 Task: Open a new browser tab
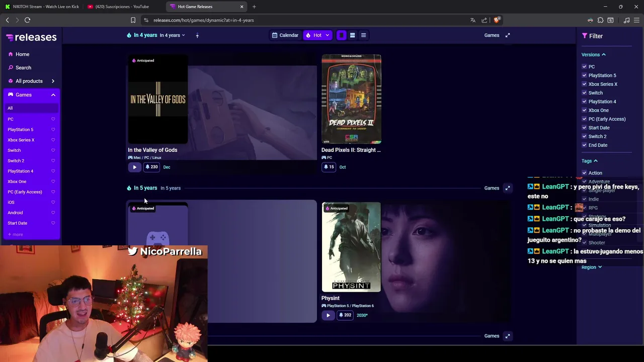[254, 7]
